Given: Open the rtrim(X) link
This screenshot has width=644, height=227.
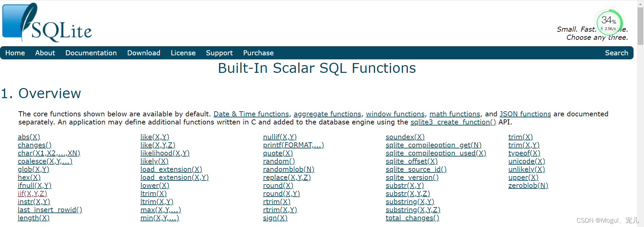Looking at the screenshot, I should pyautogui.click(x=277, y=202).
